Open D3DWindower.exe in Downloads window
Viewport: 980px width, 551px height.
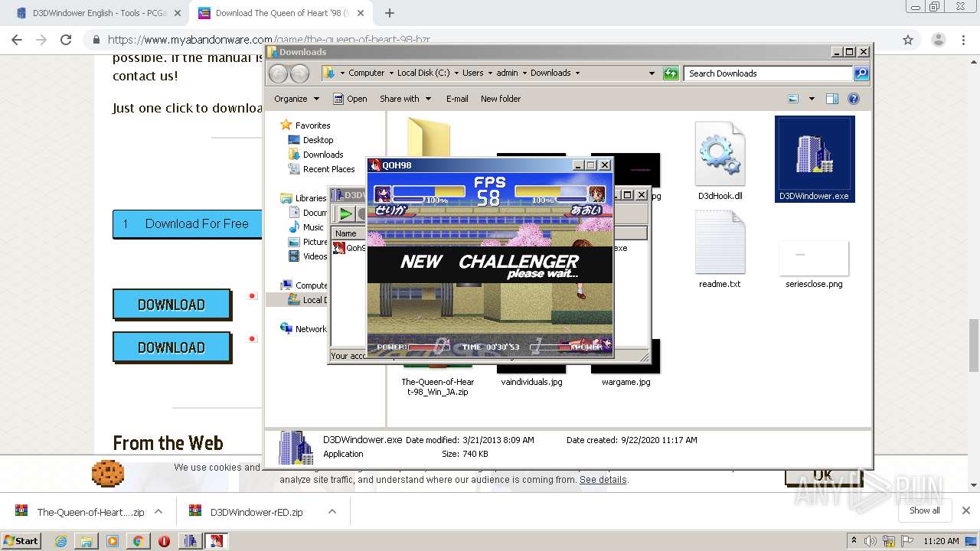tap(815, 159)
